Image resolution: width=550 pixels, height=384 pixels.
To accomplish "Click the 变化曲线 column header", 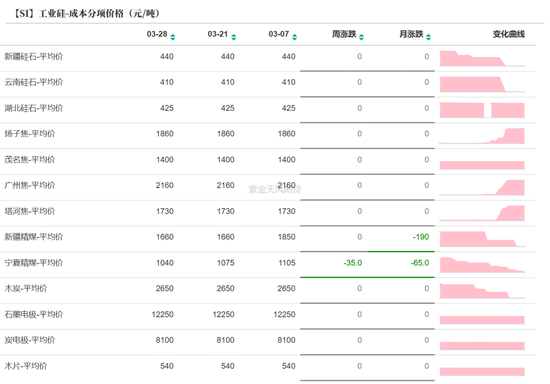I will 509,34.
